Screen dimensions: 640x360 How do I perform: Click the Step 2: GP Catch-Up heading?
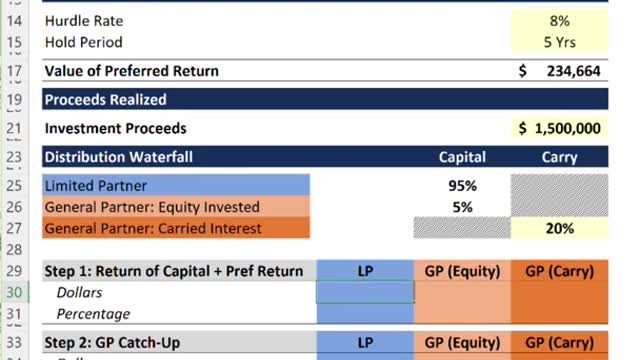[112, 342]
